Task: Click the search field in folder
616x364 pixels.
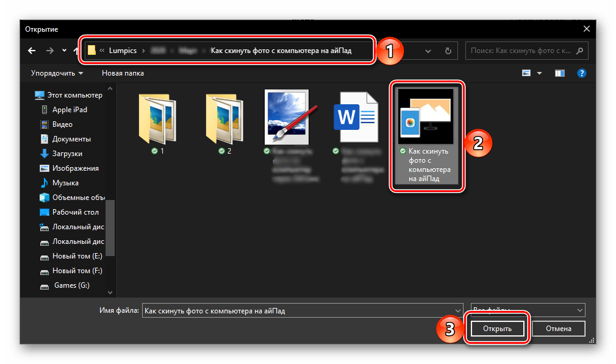Action: pyautogui.click(x=521, y=51)
